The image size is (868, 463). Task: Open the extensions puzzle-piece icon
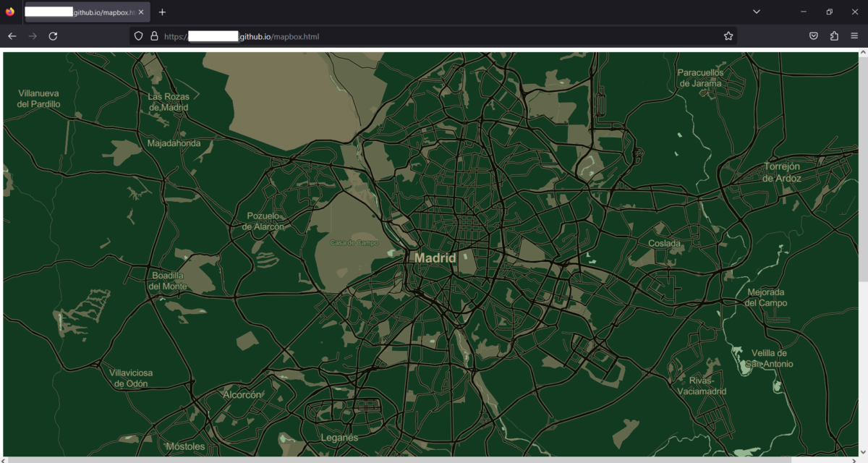833,35
